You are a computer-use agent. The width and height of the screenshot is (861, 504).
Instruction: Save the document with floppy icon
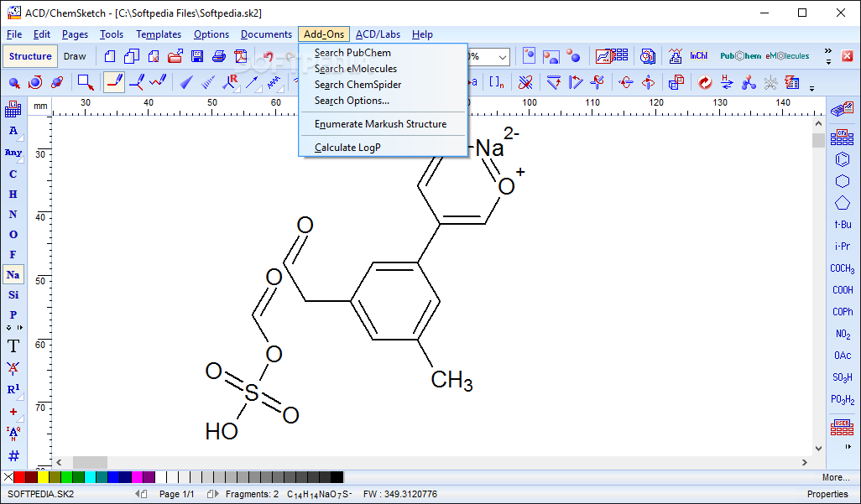[x=197, y=56]
